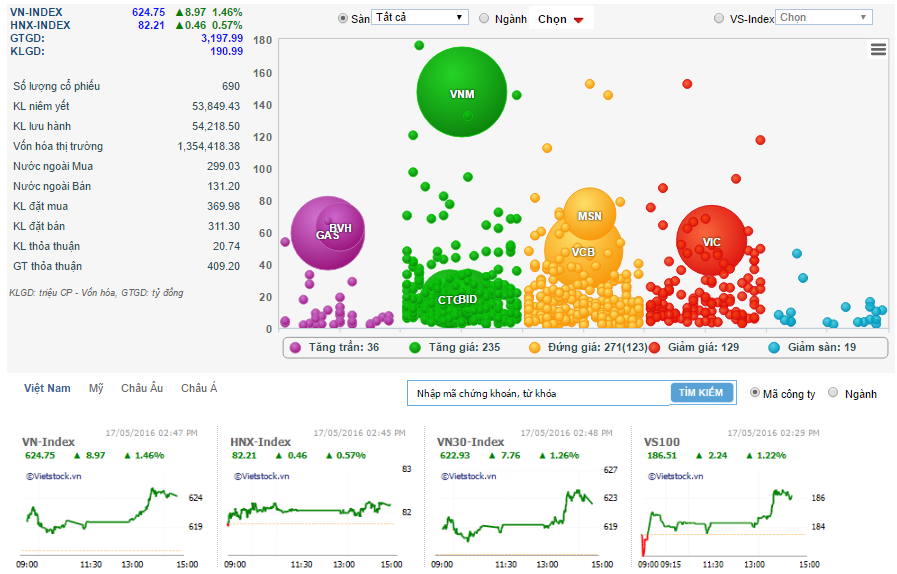Screen dimensions: 897x574
Task: Select the Ngành radio button in chart header
Action: click(484, 18)
